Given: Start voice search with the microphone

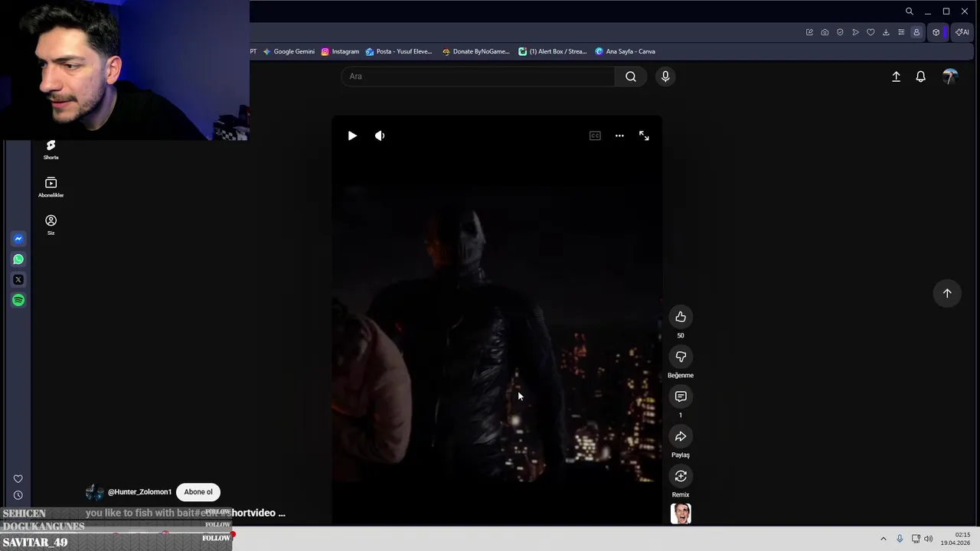Looking at the screenshot, I should [665, 77].
